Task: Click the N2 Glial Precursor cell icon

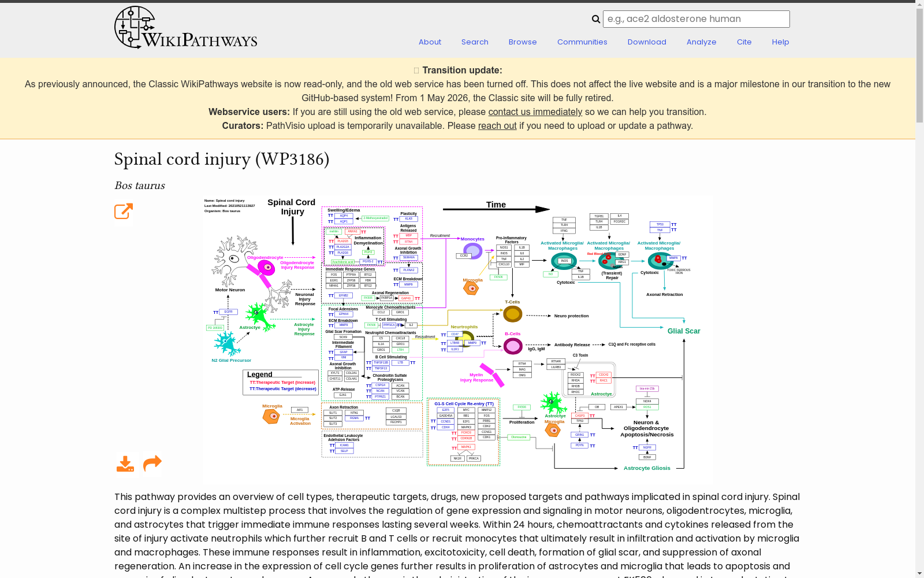Action: coord(227,344)
